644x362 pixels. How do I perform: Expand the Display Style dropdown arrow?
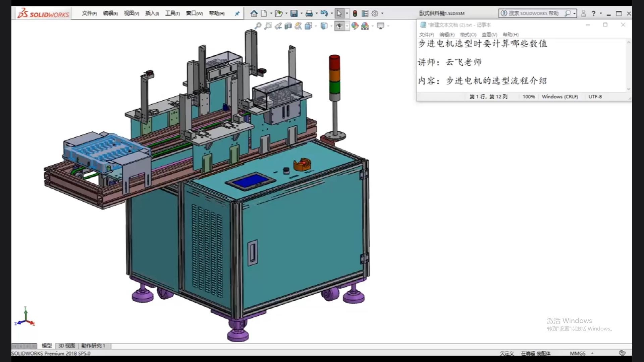click(331, 26)
